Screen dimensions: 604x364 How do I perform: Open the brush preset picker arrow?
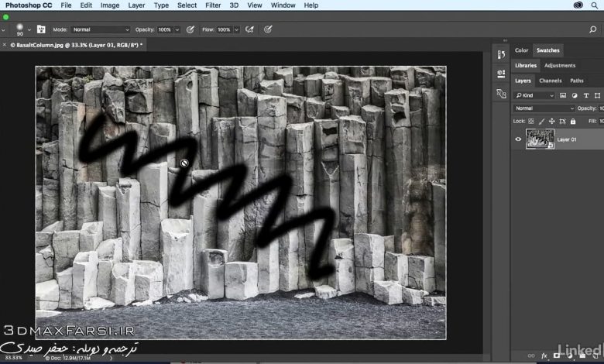29,29
